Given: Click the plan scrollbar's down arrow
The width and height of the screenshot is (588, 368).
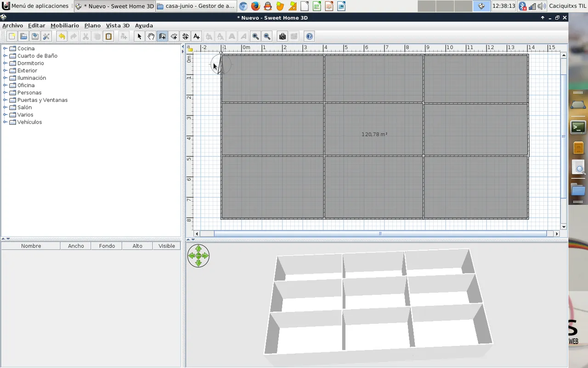Looking at the screenshot, I should 564,227.
